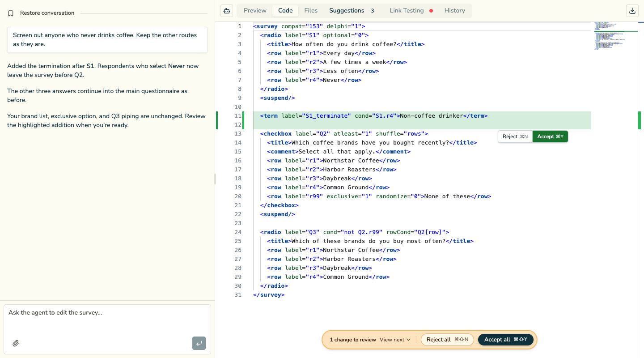Click the '1 change to review' text
Viewport: 644px width, 358px height.
pyautogui.click(x=353, y=340)
